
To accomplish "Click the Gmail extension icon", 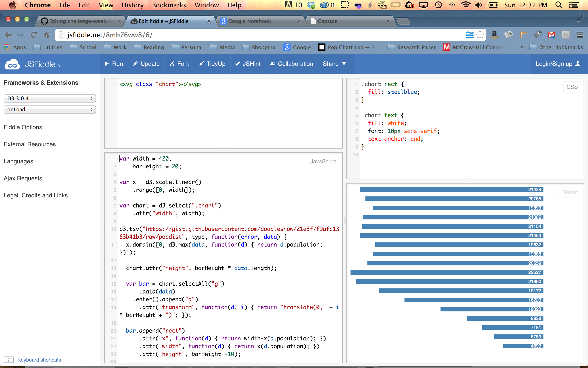I will tap(551, 35).
